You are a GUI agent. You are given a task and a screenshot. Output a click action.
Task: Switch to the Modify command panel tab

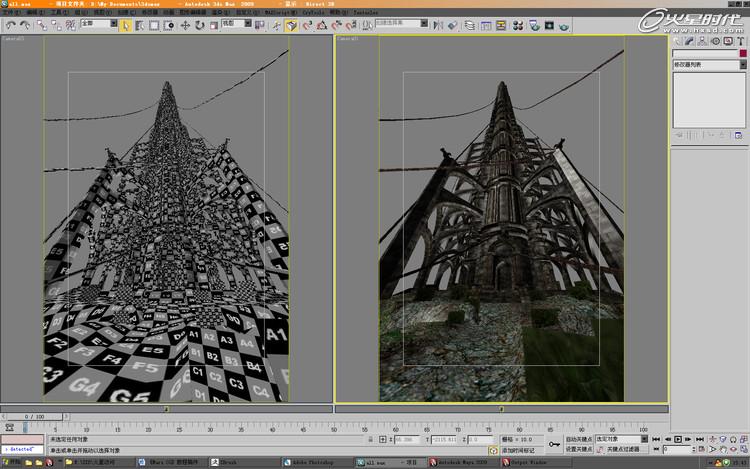coord(690,40)
